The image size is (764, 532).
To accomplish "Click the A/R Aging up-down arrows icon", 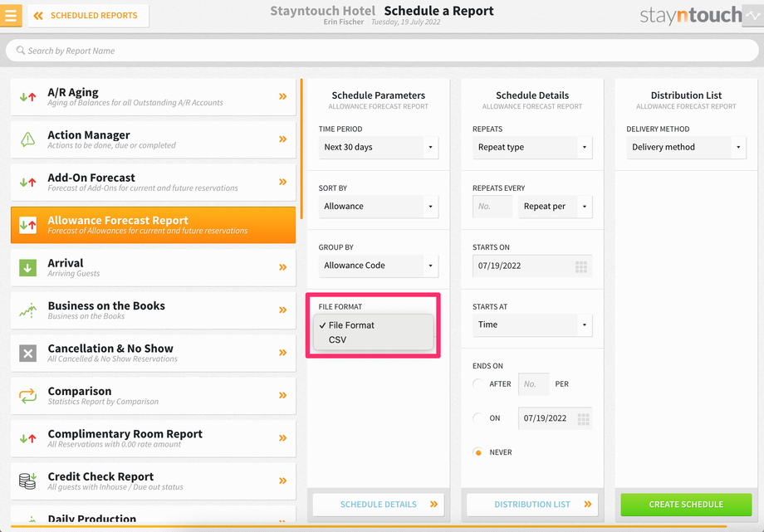I will point(27,97).
